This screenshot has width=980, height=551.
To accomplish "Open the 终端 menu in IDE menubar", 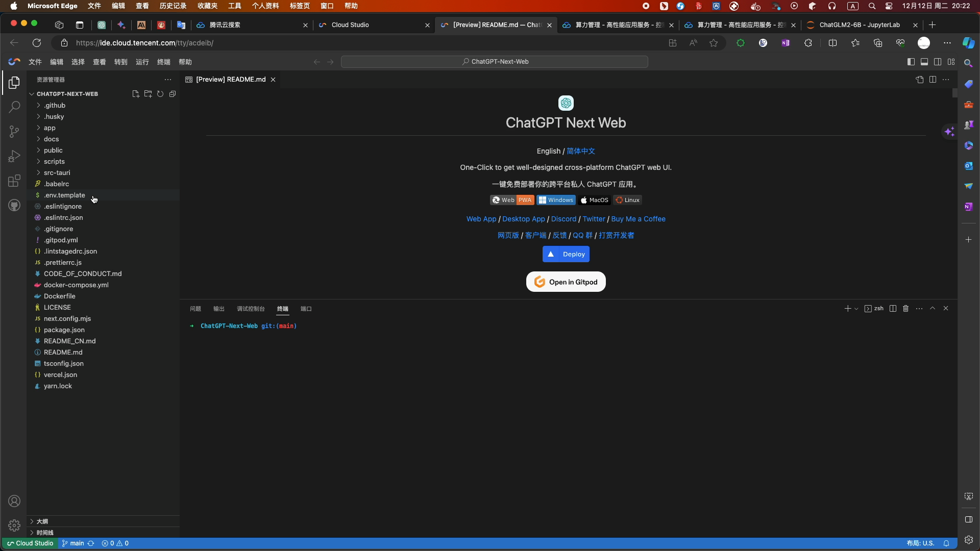I will click(163, 62).
